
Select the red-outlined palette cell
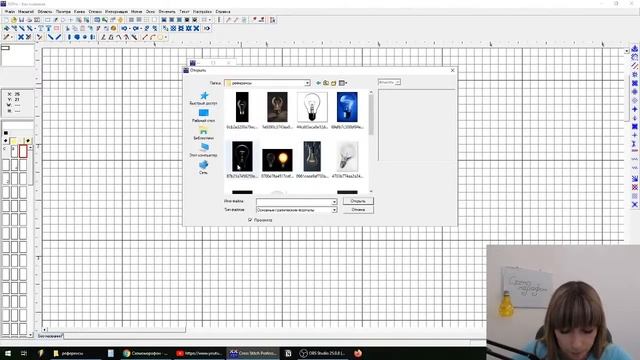coord(23,151)
